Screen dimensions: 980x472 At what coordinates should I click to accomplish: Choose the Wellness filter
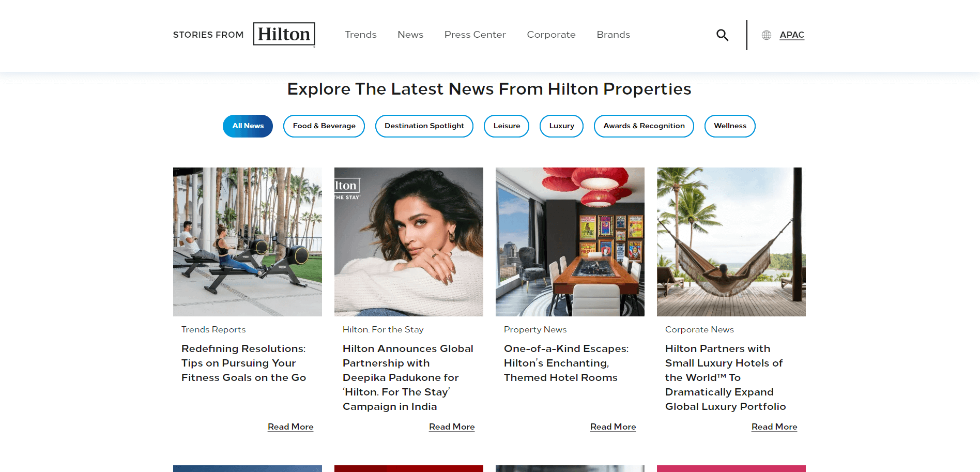click(x=730, y=126)
